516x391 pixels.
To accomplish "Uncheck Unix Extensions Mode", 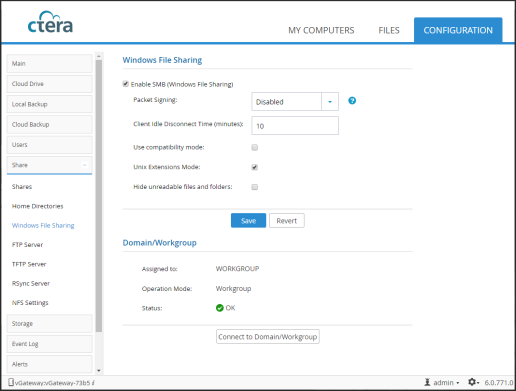I will click(x=255, y=167).
